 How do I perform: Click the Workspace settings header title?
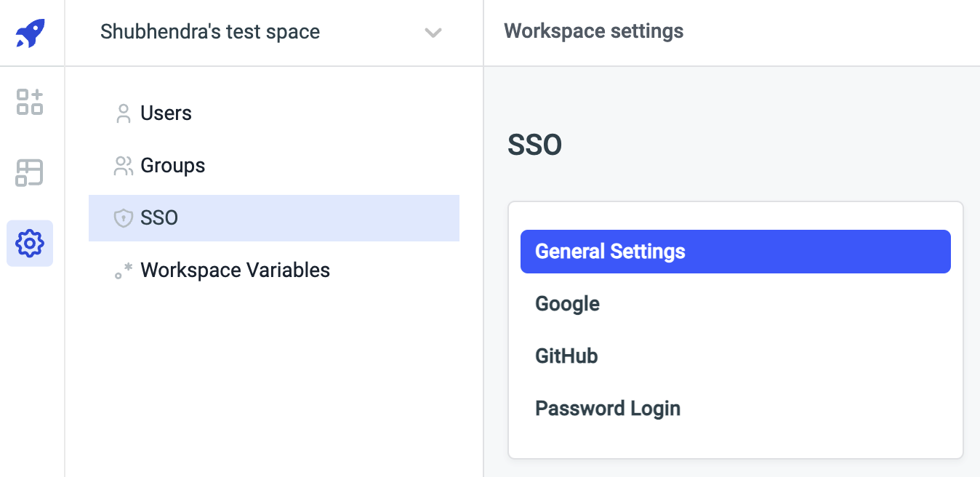point(593,31)
